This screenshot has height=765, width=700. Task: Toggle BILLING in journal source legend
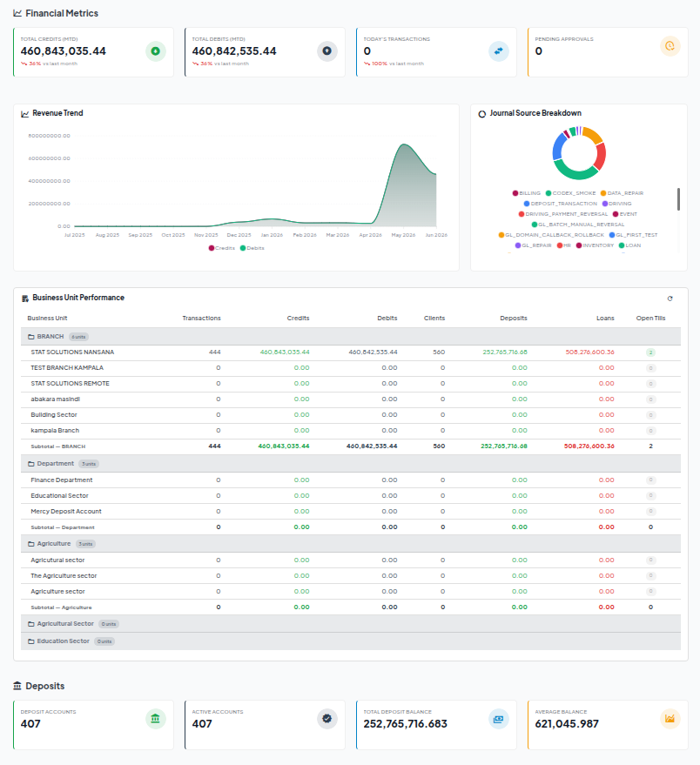526,193
